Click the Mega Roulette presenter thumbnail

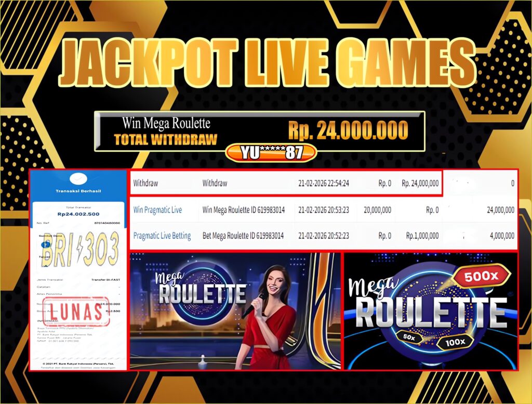pos(235,311)
